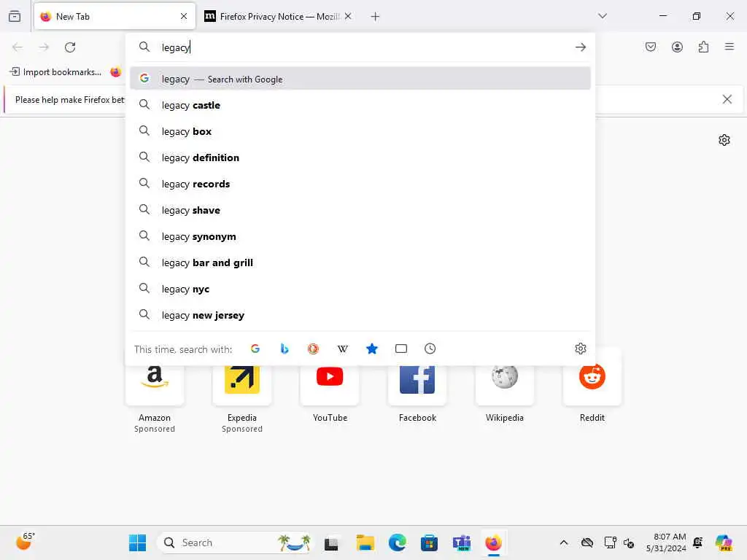This screenshot has height=560, width=747.
Task: Reload the current page
Action: click(x=70, y=47)
